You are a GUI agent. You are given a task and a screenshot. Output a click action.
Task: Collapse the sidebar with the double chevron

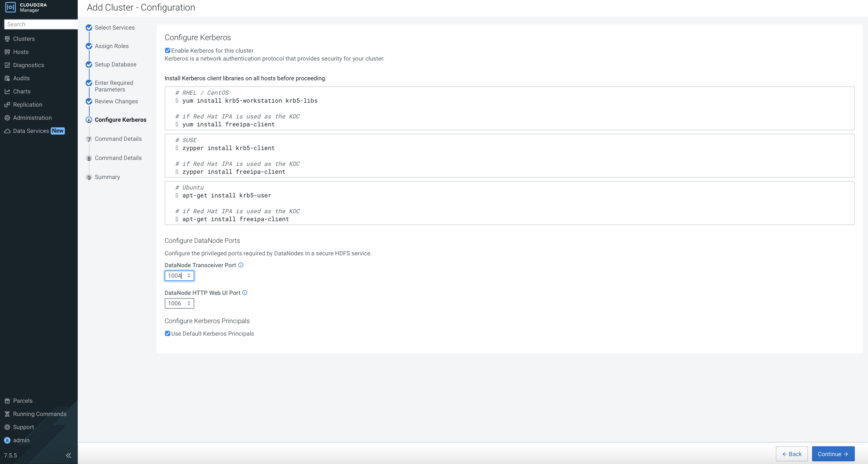(68, 455)
